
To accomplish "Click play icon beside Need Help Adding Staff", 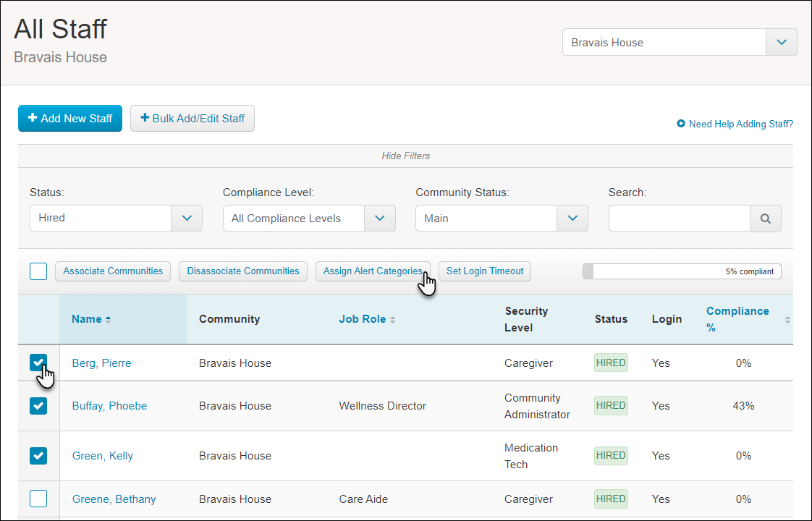I will pos(681,124).
